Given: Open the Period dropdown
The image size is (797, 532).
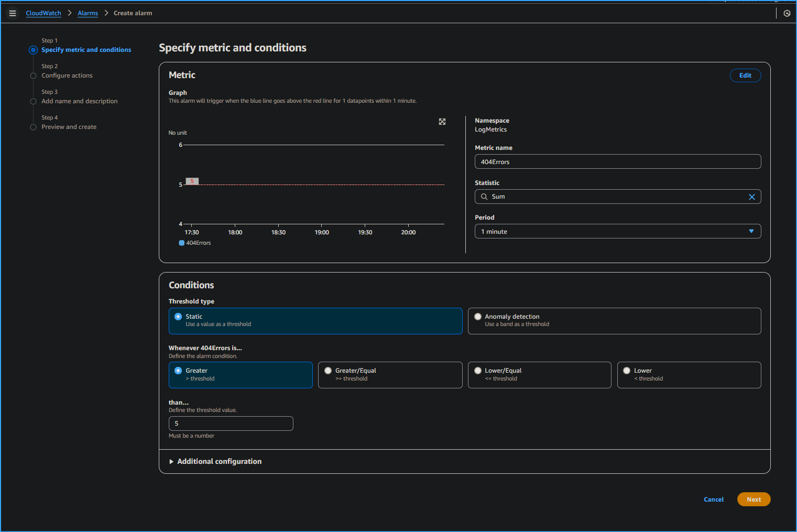Looking at the screenshot, I should (x=751, y=231).
